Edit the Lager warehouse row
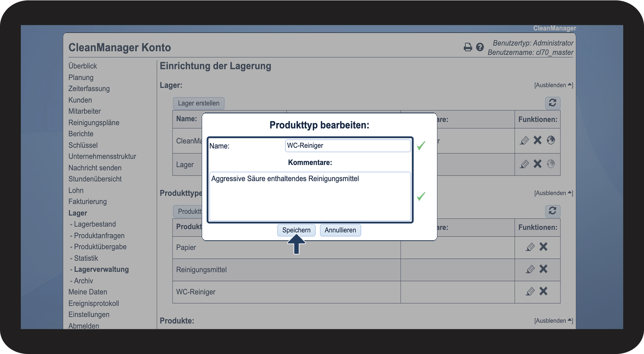 point(524,164)
